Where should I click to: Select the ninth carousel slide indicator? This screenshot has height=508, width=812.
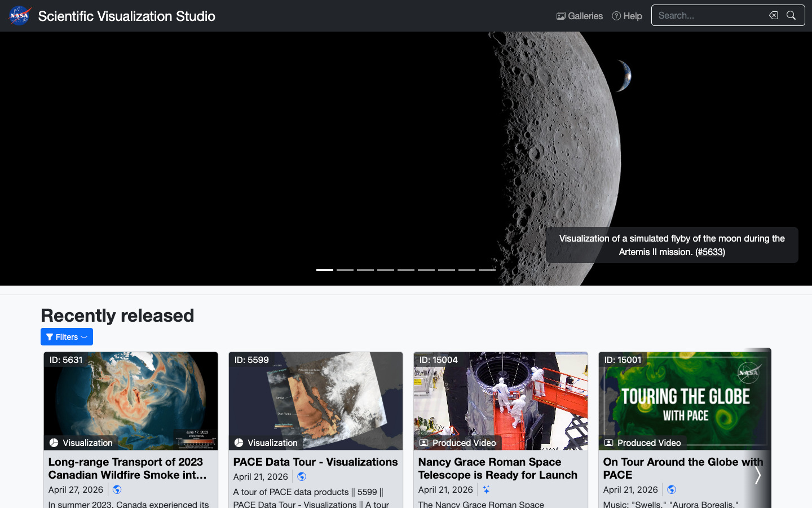tap(487, 270)
